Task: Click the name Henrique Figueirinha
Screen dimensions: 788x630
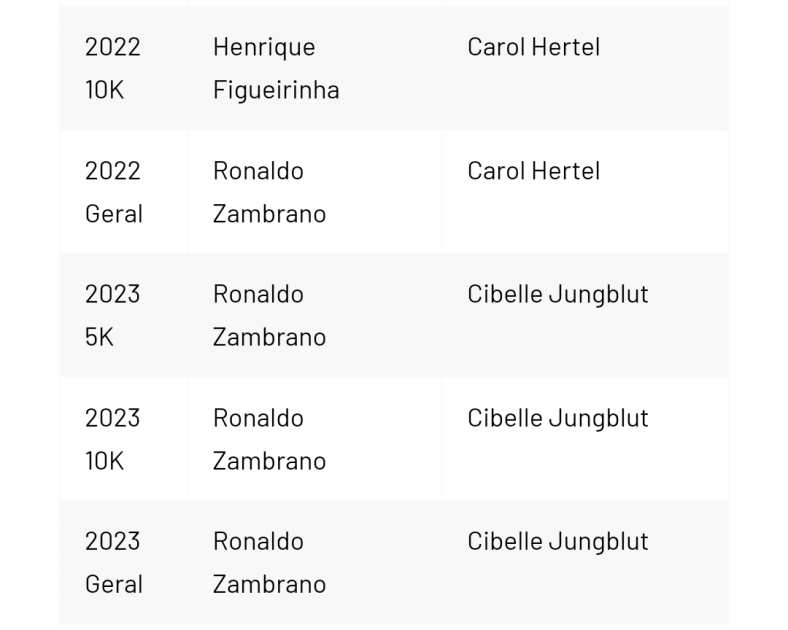Action: pyautogui.click(x=275, y=68)
